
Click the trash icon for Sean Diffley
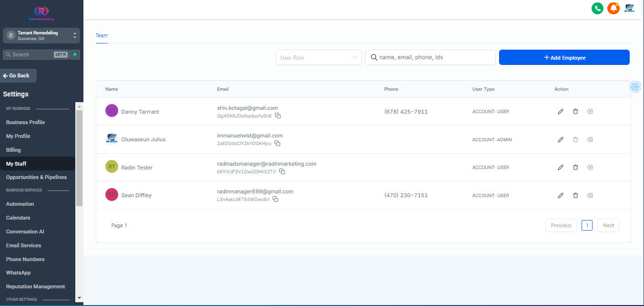575,196
